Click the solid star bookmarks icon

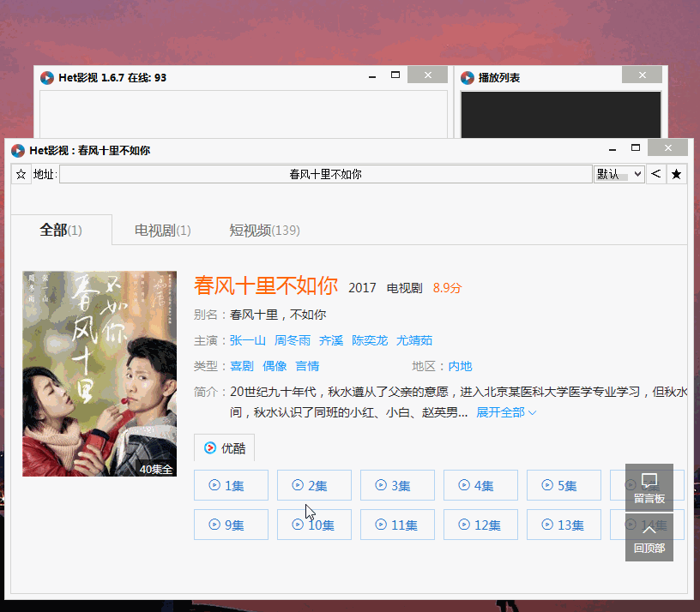(x=676, y=174)
